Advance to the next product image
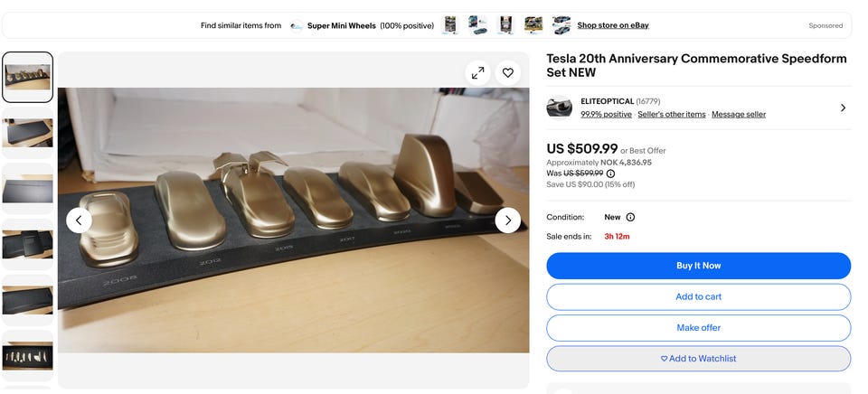868x394 pixels. tap(507, 220)
